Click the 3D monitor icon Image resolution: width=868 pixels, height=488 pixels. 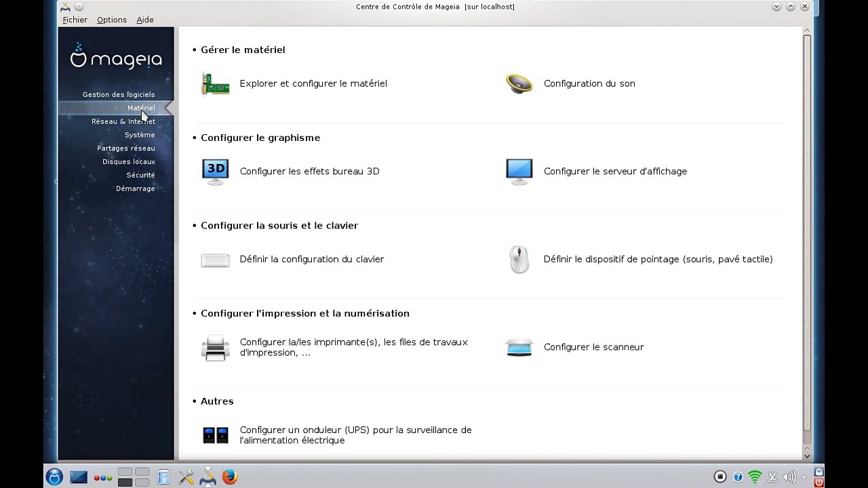pos(216,171)
